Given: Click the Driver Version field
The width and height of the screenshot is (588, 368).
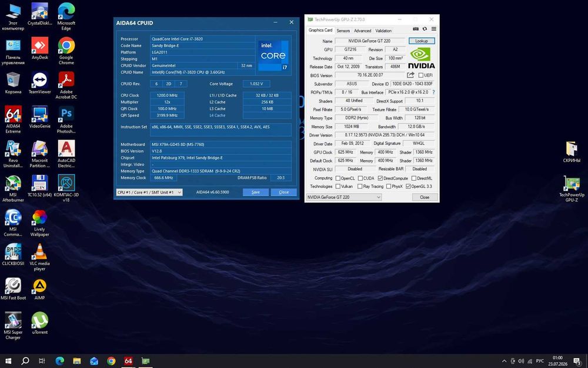Looking at the screenshot, I should (385, 135).
